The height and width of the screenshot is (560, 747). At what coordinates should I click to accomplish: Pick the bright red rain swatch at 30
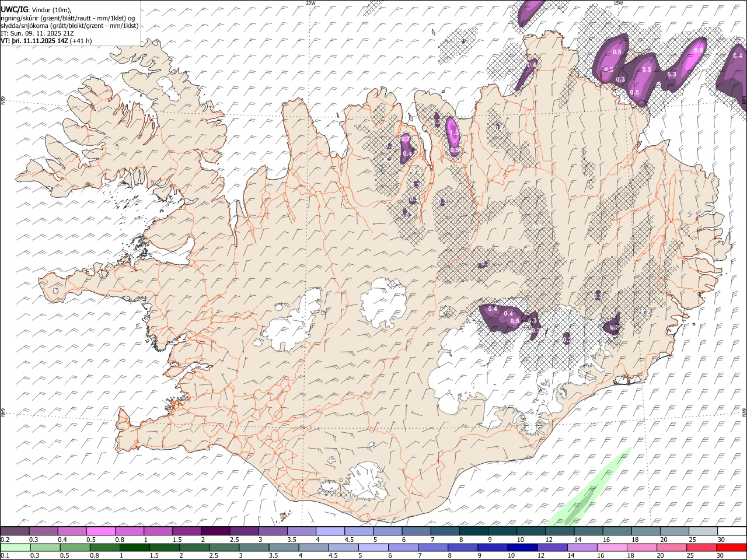[x=732, y=547]
